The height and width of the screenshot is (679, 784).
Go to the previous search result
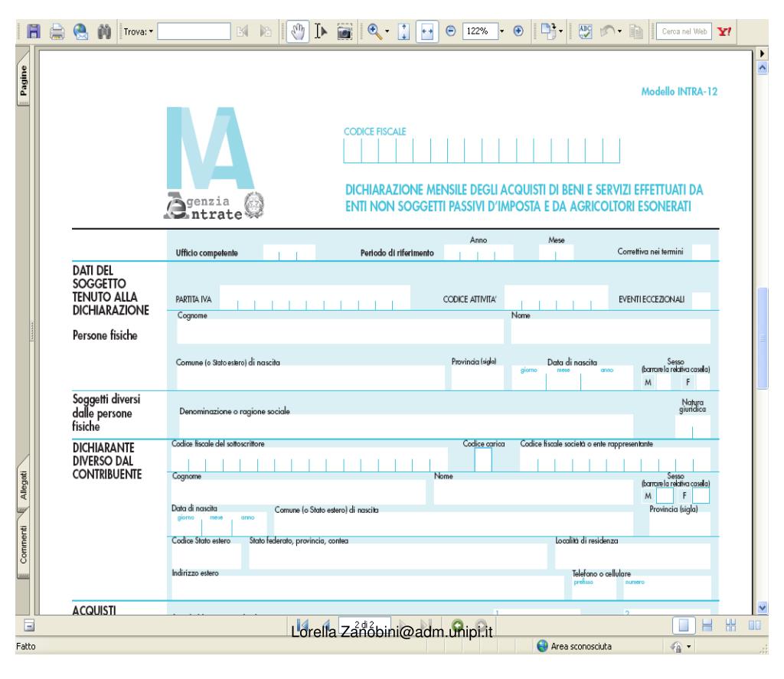pyautogui.click(x=243, y=31)
